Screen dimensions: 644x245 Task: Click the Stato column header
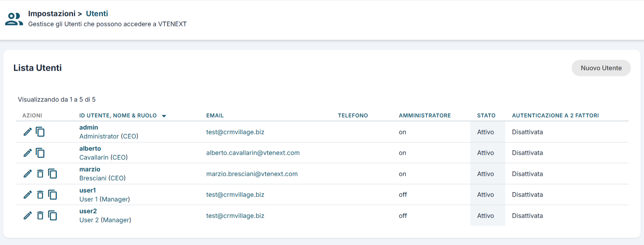point(486,116)
